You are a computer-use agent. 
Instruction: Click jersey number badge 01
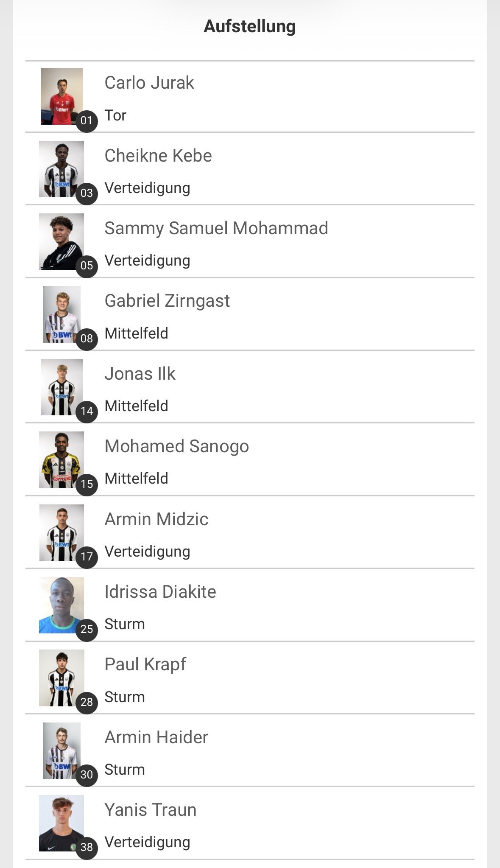87,121
